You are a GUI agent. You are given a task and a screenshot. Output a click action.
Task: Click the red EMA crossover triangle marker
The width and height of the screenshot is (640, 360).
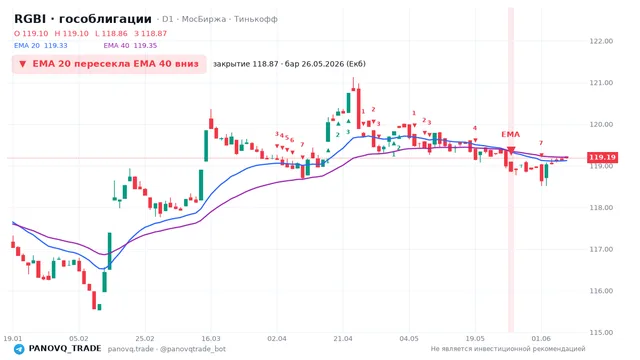pyautogui.click(x=511, y=151)
